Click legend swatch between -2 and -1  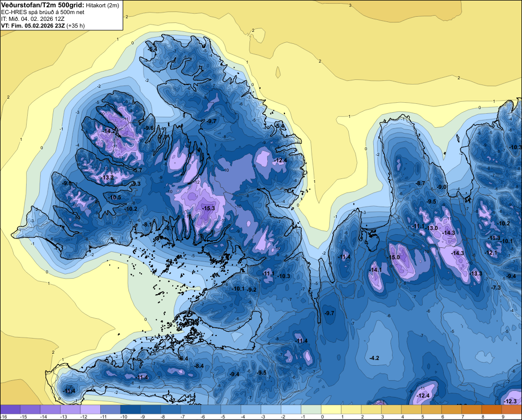tap(291, 410)
